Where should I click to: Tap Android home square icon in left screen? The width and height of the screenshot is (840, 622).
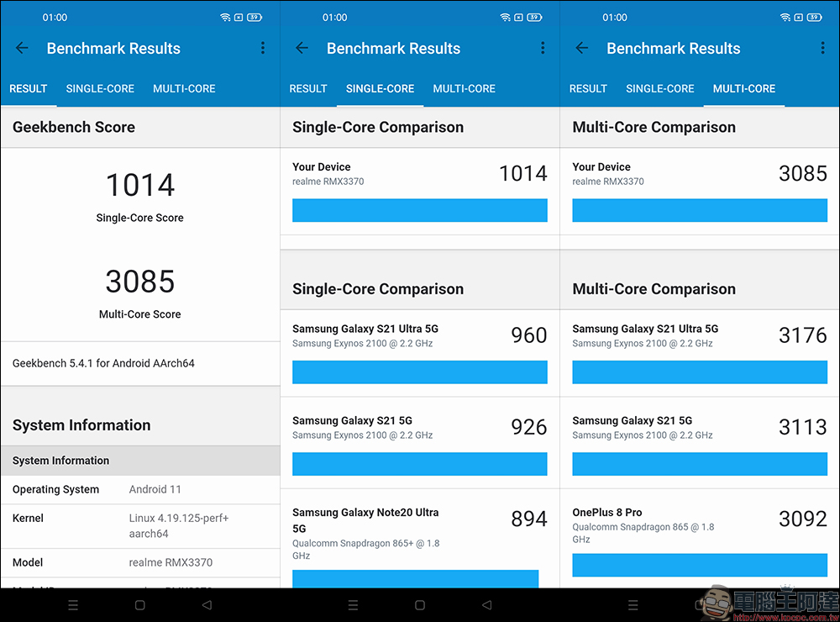click(x=139, y=605)
